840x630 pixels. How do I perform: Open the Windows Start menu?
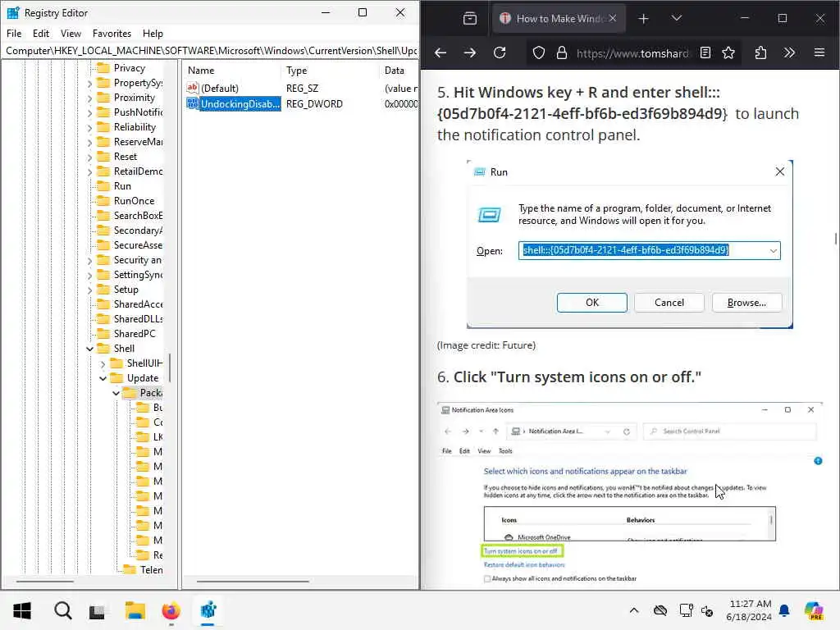click(22, 610)
